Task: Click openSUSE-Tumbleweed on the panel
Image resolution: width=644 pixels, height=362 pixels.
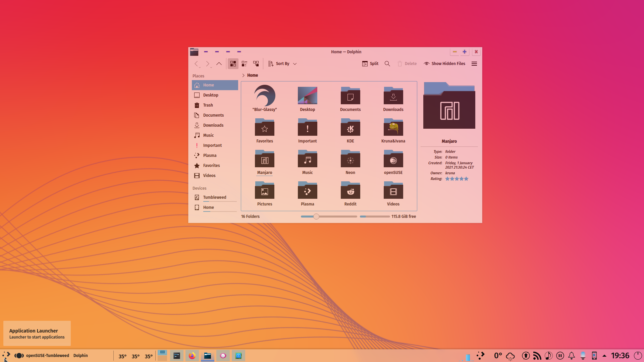Action: click(x=48, y=356)
